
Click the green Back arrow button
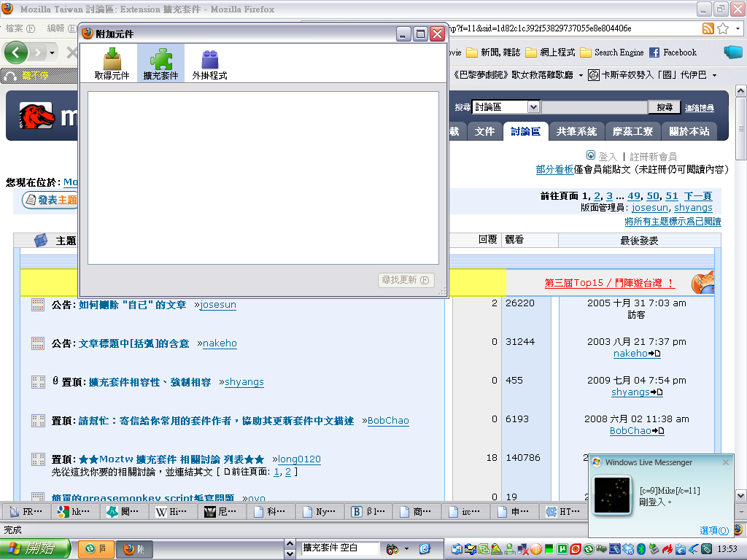(x=16, y=52)
